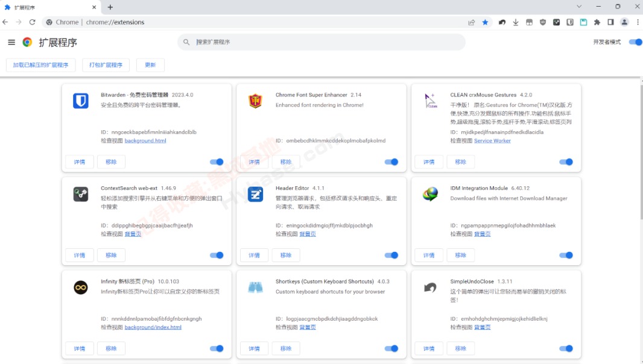643x364 pixels.
Task: Click the browser forward arrow
Action: pyautogui.click(x=19, y=22)
